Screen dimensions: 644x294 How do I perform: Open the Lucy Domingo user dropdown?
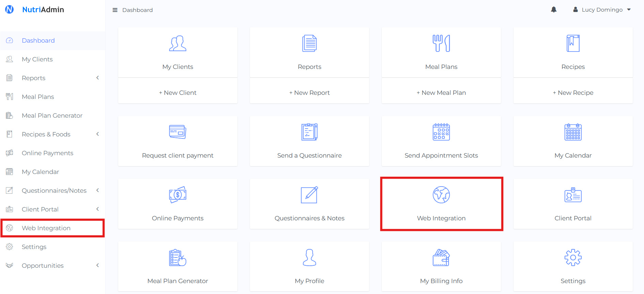click(602, 10)
